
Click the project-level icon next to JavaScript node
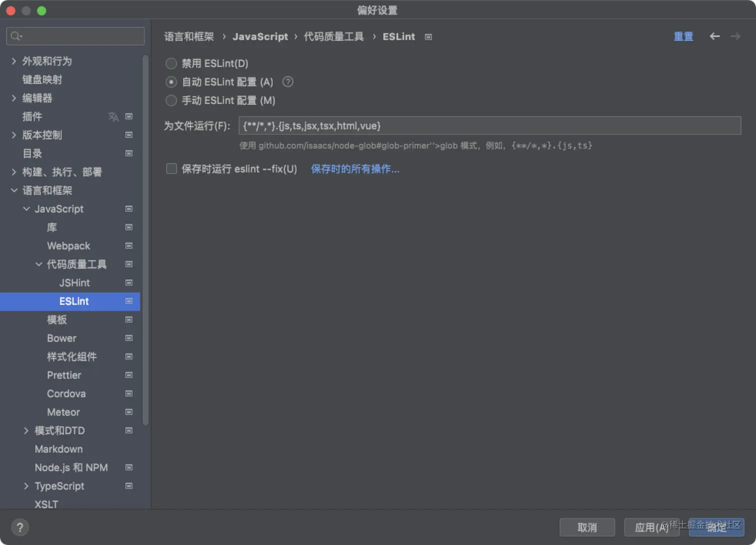click(128, 209)
